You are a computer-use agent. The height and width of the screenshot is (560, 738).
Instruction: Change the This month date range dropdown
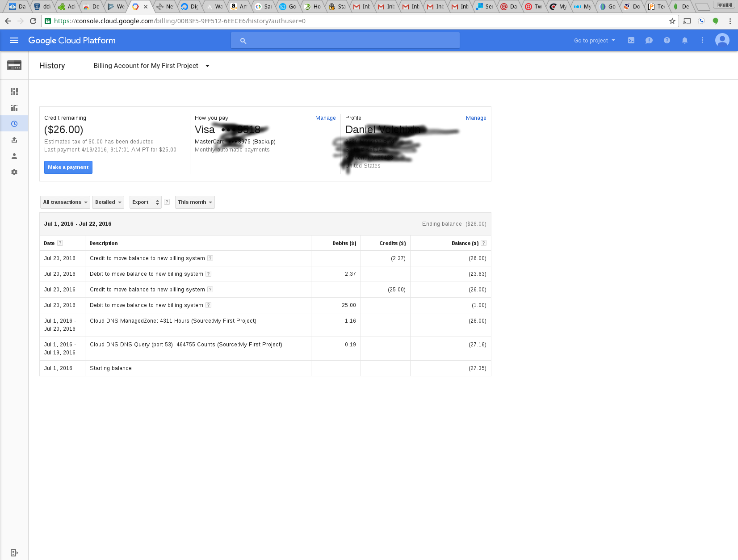195,202
